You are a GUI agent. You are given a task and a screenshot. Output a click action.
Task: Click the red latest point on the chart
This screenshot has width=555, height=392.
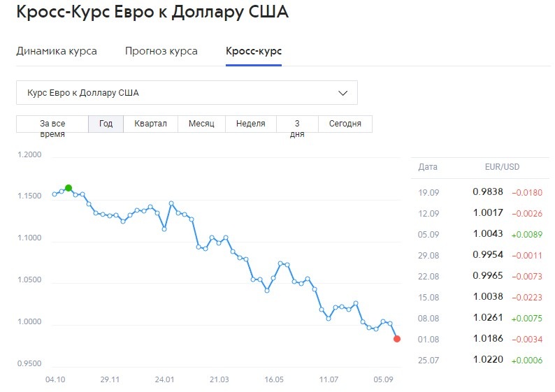coord(397,339)
